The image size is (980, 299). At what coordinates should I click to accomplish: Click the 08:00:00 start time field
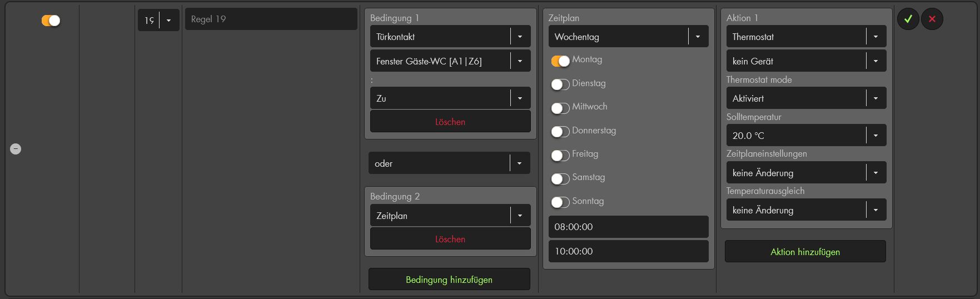click(628, 227)
